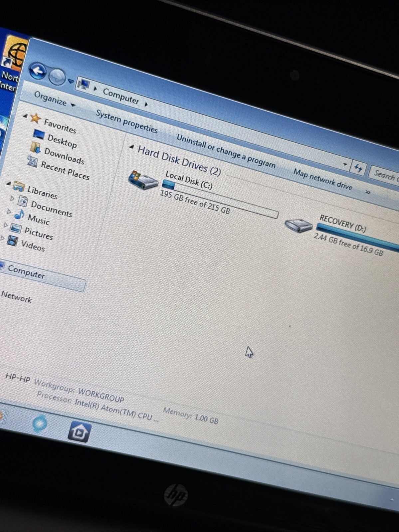
Task: Click the Libraries folder icon
Action: pyautogui.click(x=19, y=187)
